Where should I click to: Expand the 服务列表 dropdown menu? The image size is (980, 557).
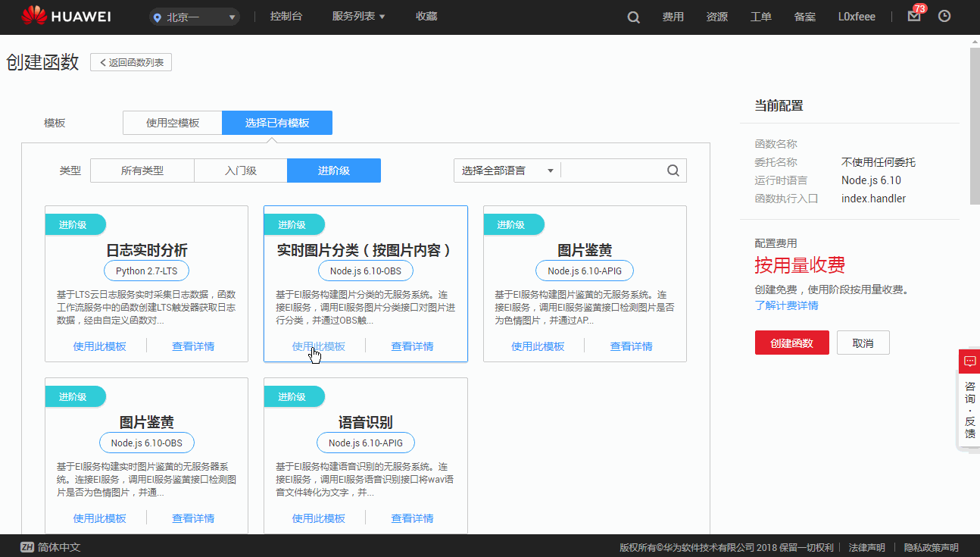coord(357,16)
